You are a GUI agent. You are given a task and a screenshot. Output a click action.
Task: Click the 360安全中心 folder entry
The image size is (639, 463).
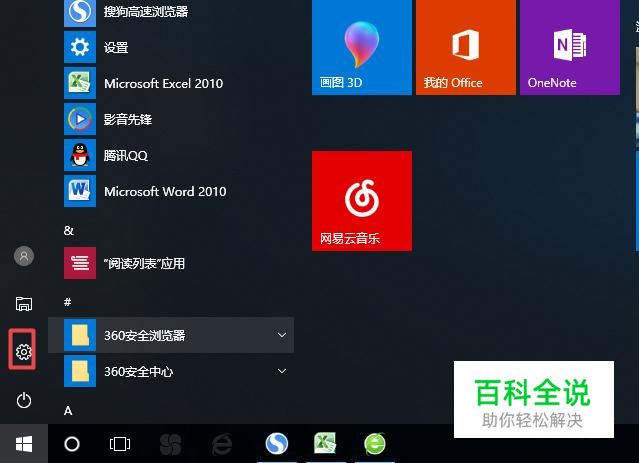coord(170,371)
